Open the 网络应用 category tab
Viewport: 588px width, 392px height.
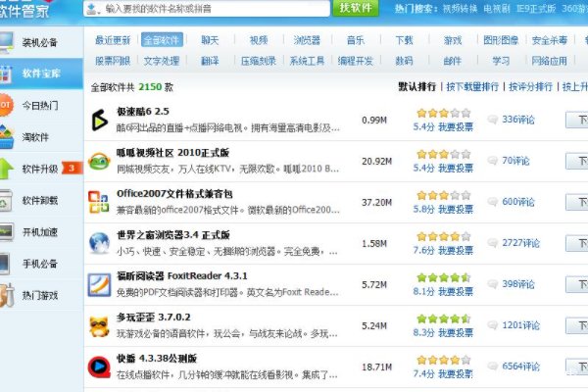[x=550, y=61]
